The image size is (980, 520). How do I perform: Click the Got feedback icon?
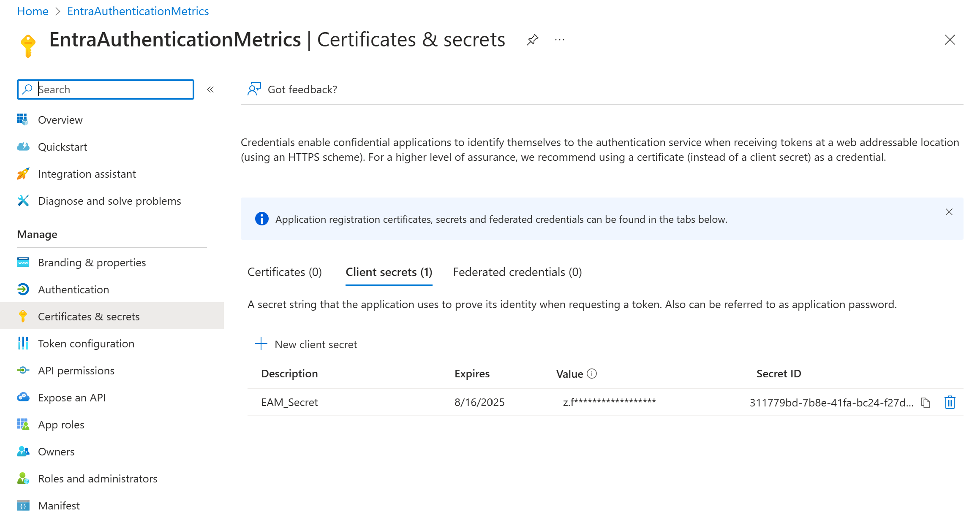click(254, 89)
